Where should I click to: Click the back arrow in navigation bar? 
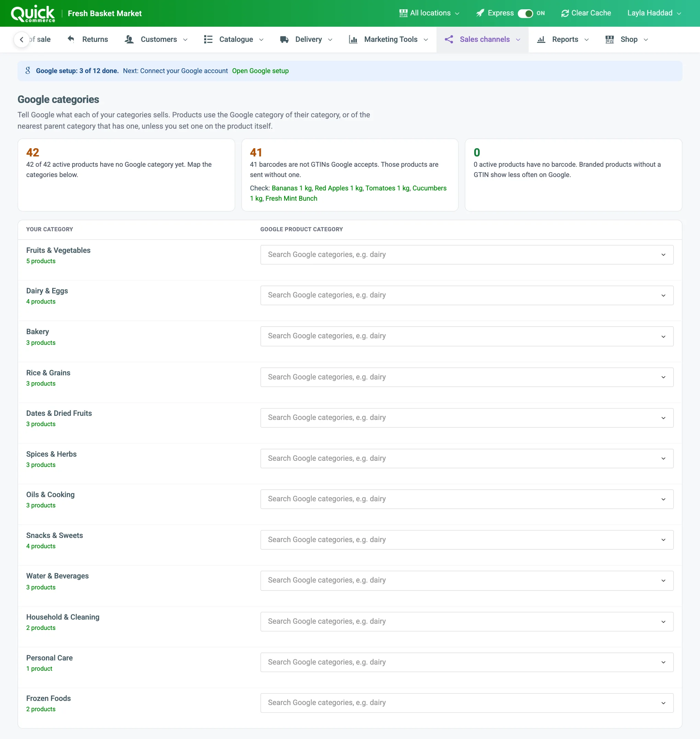22,39
